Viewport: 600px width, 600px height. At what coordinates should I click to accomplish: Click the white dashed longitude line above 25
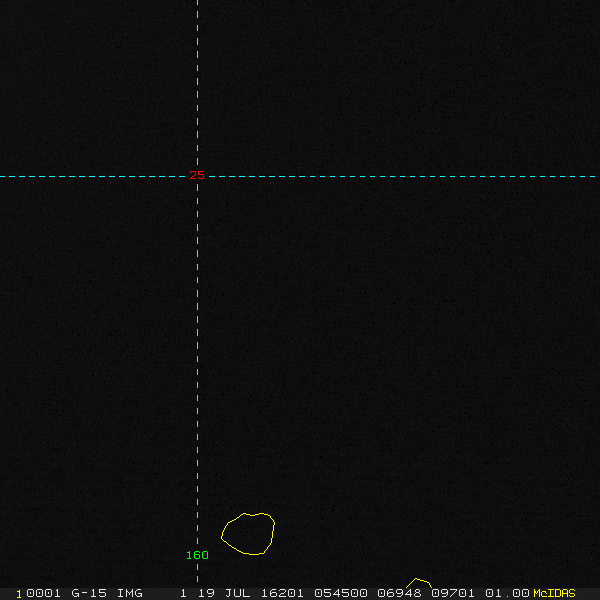pos(197,80)
